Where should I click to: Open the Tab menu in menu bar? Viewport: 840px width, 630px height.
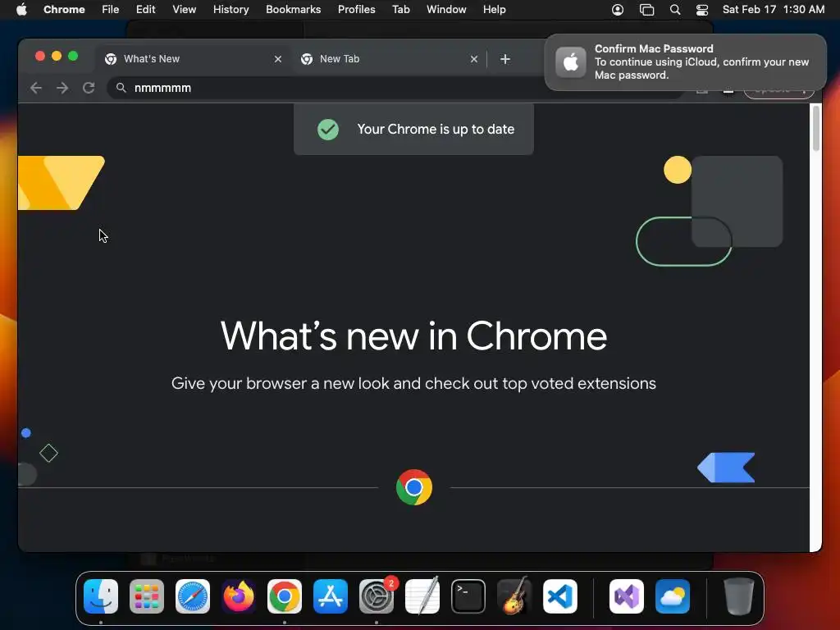400,9
